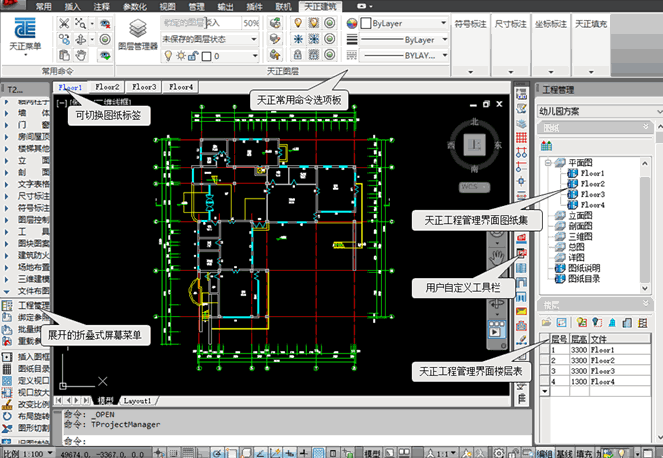Viewport: 663px width, 458px height.
Task: Open the 坐标标注 ribbon panel button
Action: click(x=551, y=24)
